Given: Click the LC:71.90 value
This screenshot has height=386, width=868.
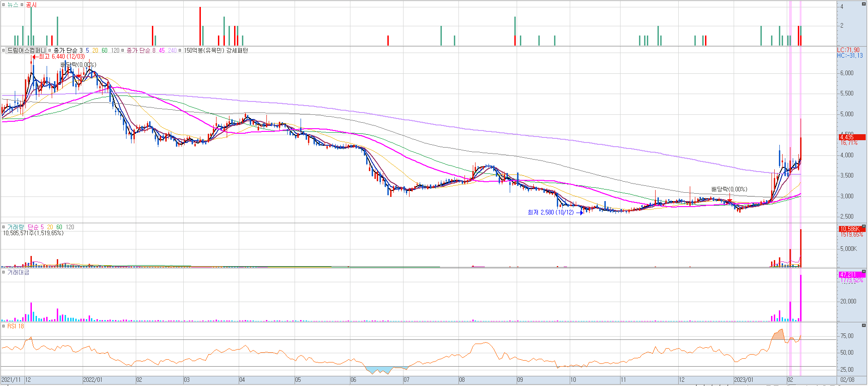Looking at the screenshot, I should tap(849, 50).
